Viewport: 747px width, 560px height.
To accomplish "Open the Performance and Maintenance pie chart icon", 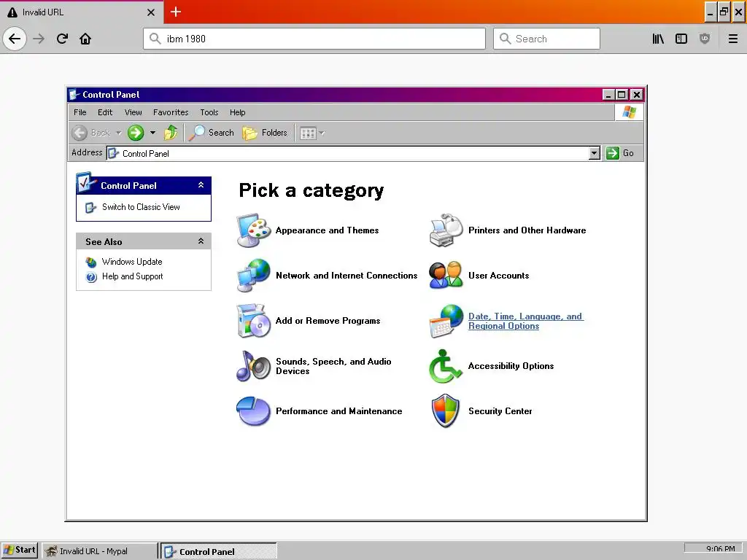I will tap(254, 411).
